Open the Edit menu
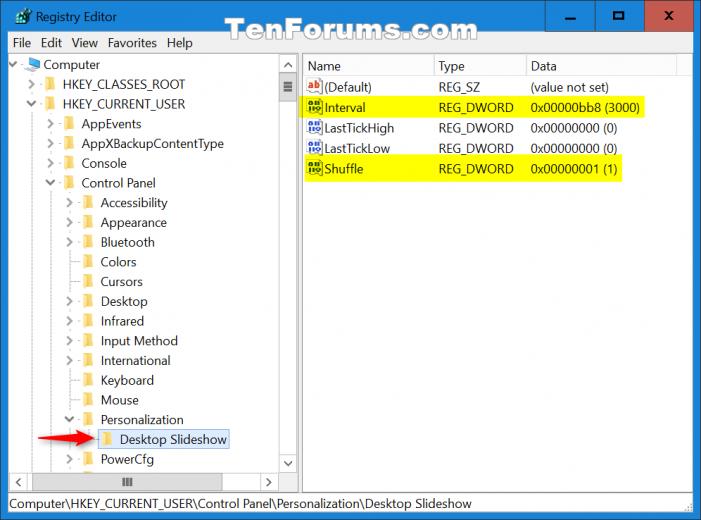701x520 pixels. click(x=51, y=43)
